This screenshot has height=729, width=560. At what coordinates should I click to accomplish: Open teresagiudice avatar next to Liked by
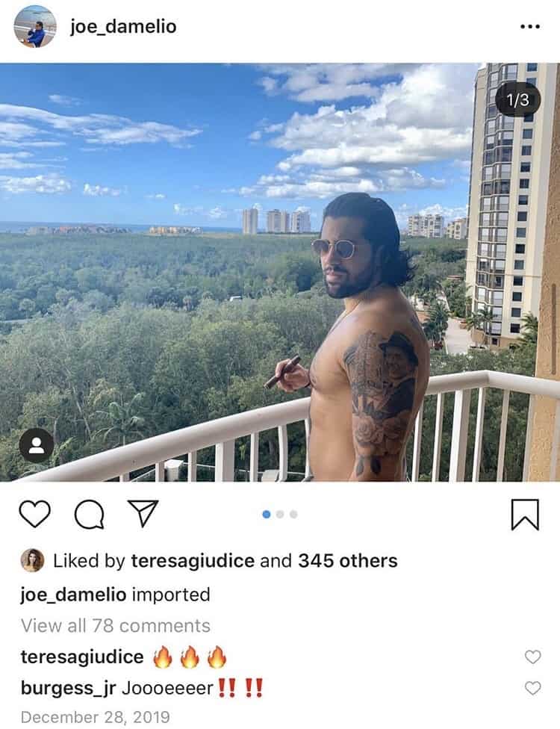point(33,560)
